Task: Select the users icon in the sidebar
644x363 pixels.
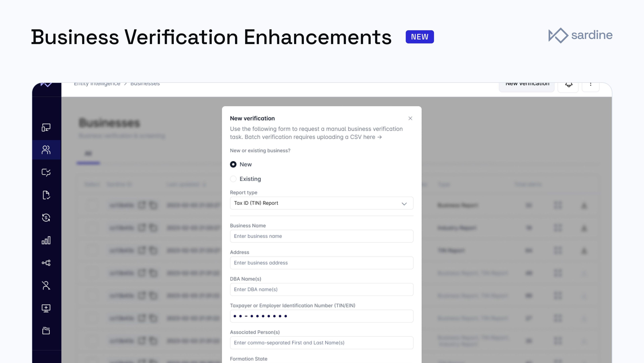Action: click(46, 150)
